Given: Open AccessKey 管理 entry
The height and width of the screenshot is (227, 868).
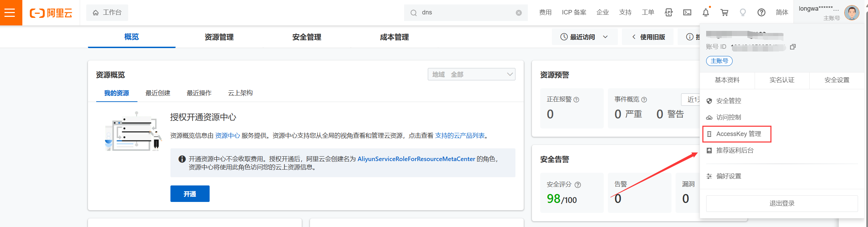Looking at the screenshot, I should click(737, 134).
